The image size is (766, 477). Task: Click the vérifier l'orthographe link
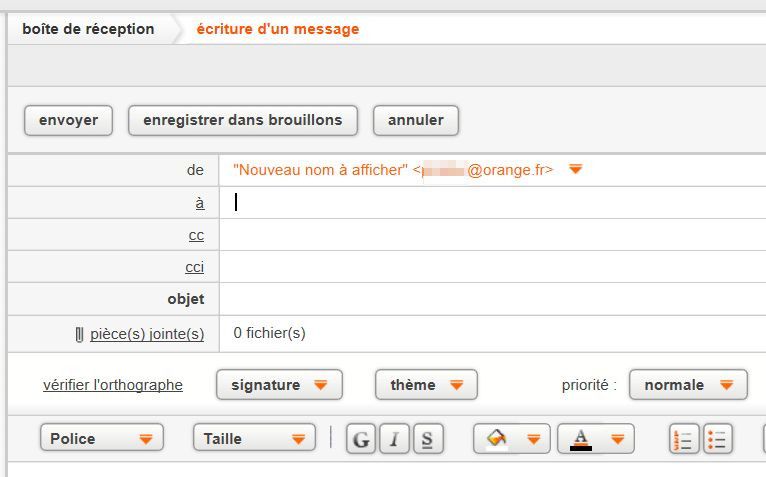(x=113, y=385)
